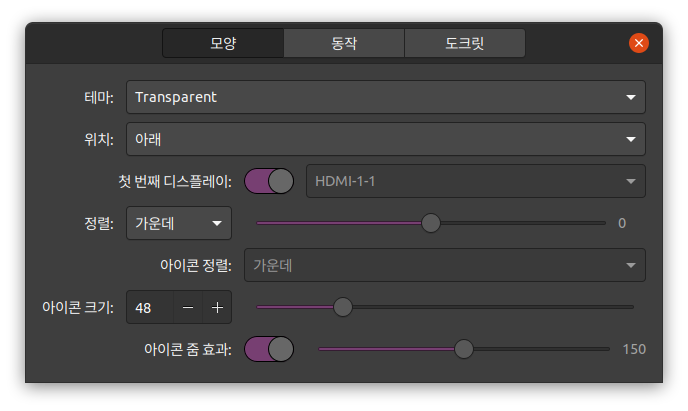
Task: Switch to the 도크릿 tab
Action: click(465, 43)
